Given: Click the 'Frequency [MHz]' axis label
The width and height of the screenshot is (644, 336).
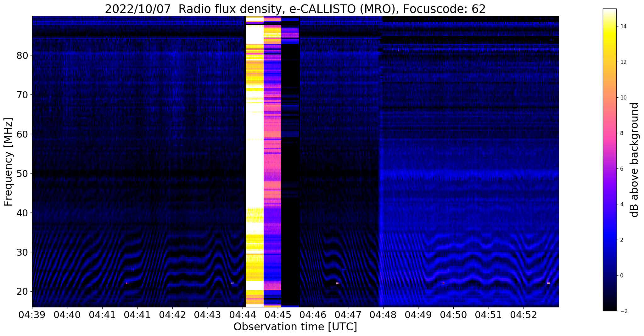Looking at the screenshot, I should pyautogui.click(x=8, y=162).
